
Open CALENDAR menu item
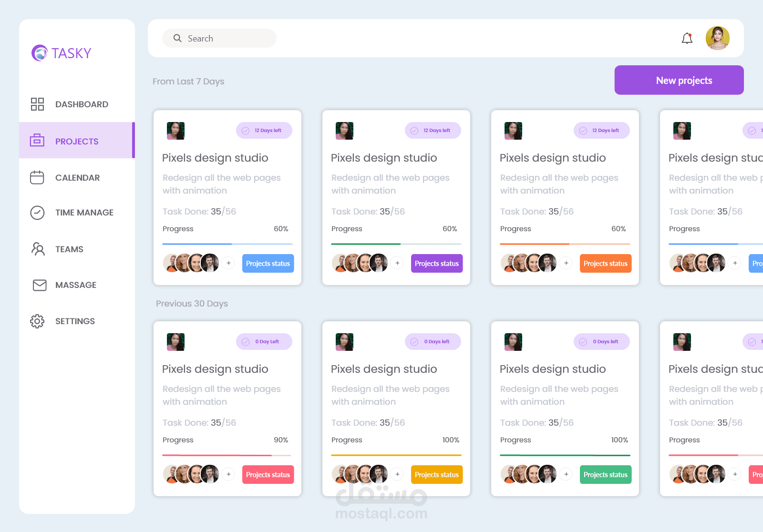(x=78, y=178)
